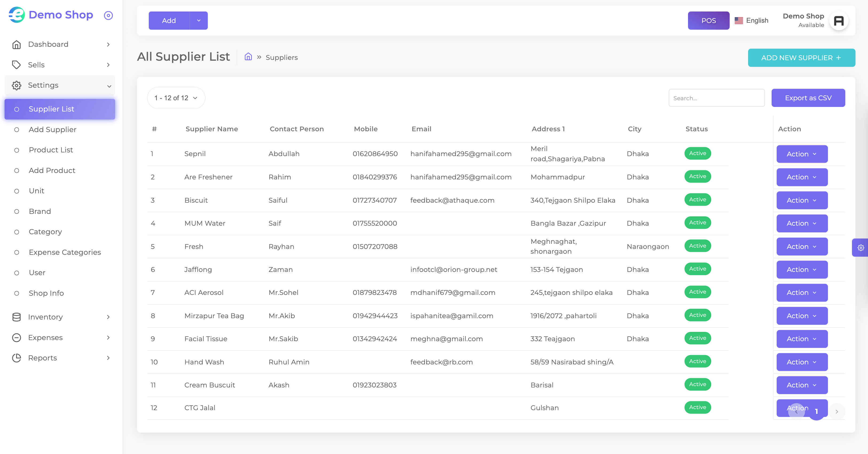868x454 pixels.
Task: Click the Sells tag icon
Action: tap(17, 65)
